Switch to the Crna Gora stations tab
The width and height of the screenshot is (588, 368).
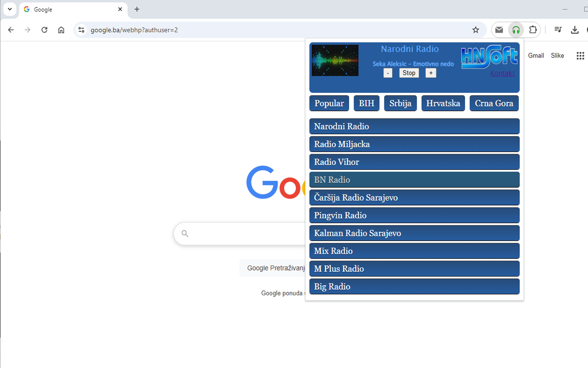tap(494, 103)
